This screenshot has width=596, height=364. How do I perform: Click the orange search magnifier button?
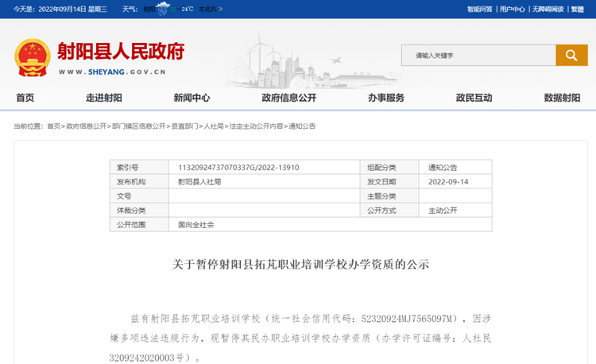(x=571, y=55)
